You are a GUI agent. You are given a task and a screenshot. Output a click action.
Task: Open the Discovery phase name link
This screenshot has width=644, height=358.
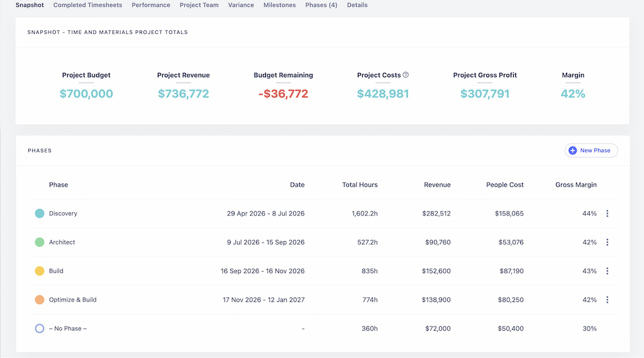click(63, 214)
